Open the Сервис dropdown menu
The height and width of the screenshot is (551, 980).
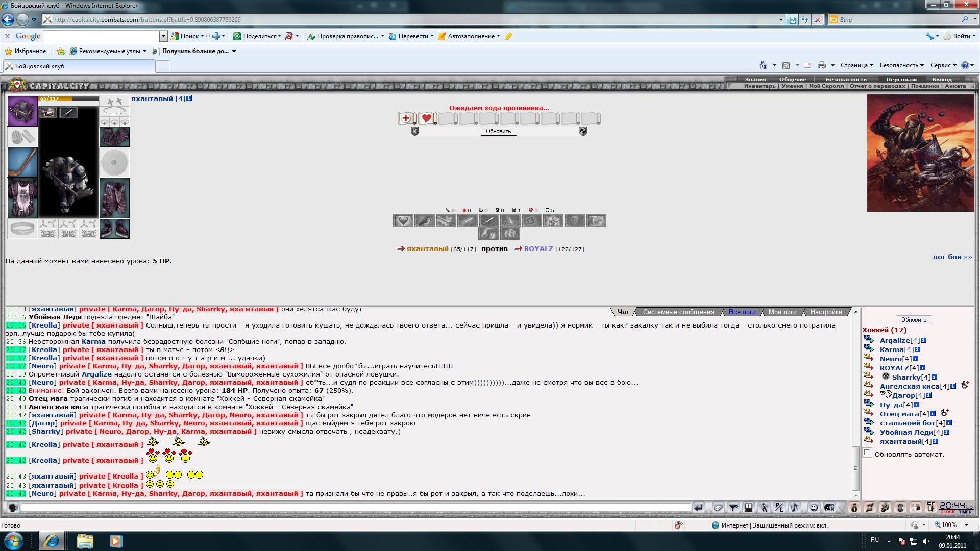[x=943, y=65]
